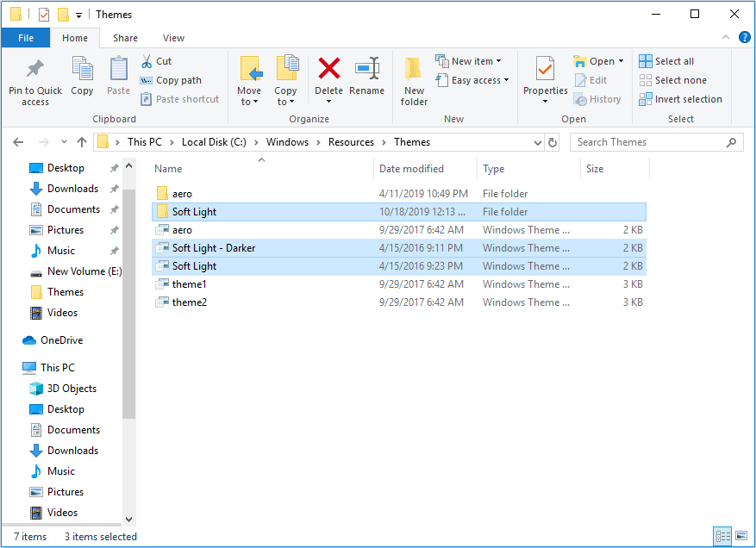Open the Help question mark icon
Viewport: 756px width, 548px height.
(745, 37)
